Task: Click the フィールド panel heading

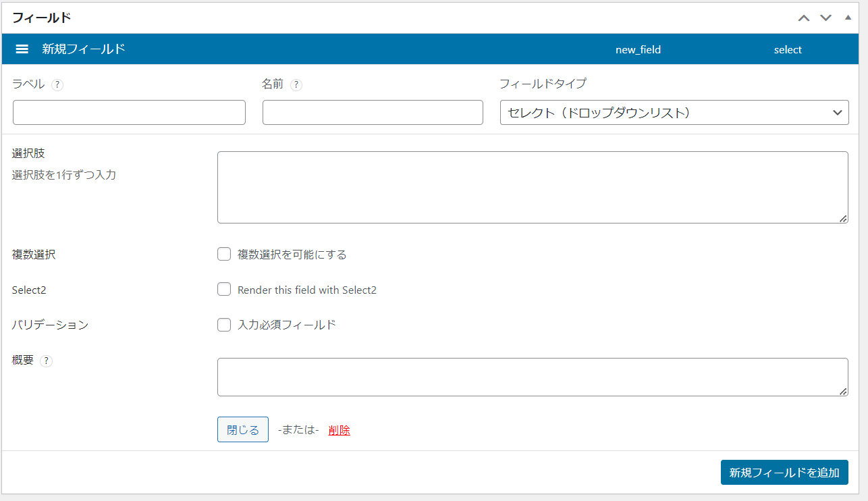Action: 42,18
